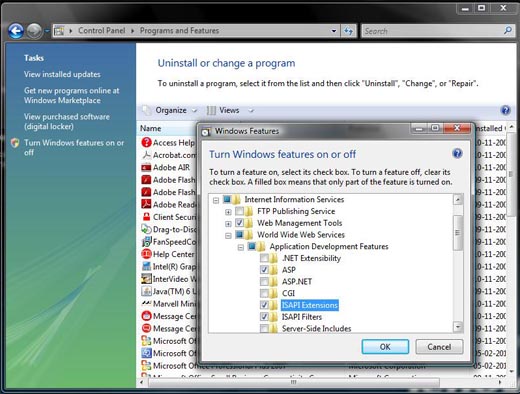Select the Intel(R) Graphics icon
Screen dimensions: 520x394
pyautogui.click(x=146, y=266)
